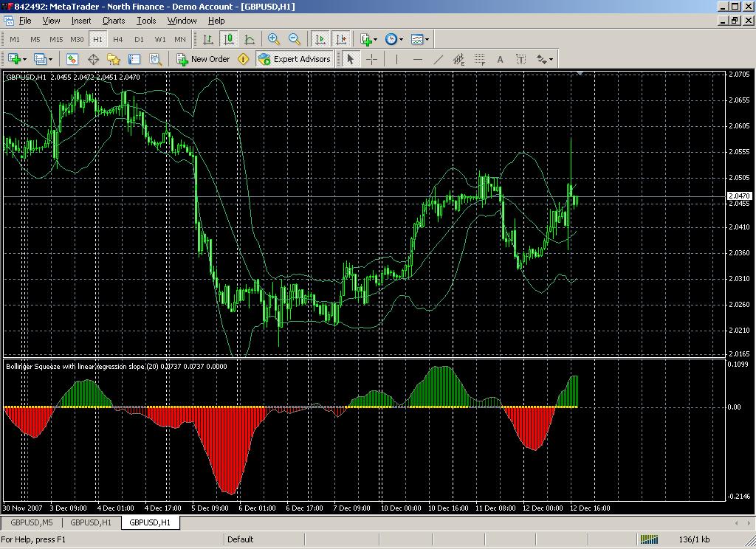Open the Help menu
Viewport: 756px width, 549px height.
click(216, 21)
